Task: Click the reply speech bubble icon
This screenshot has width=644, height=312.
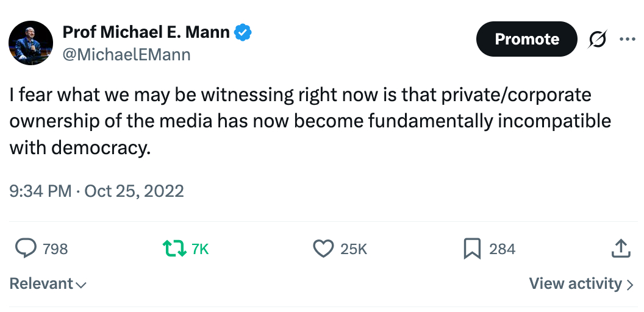Action: [25, 249]
